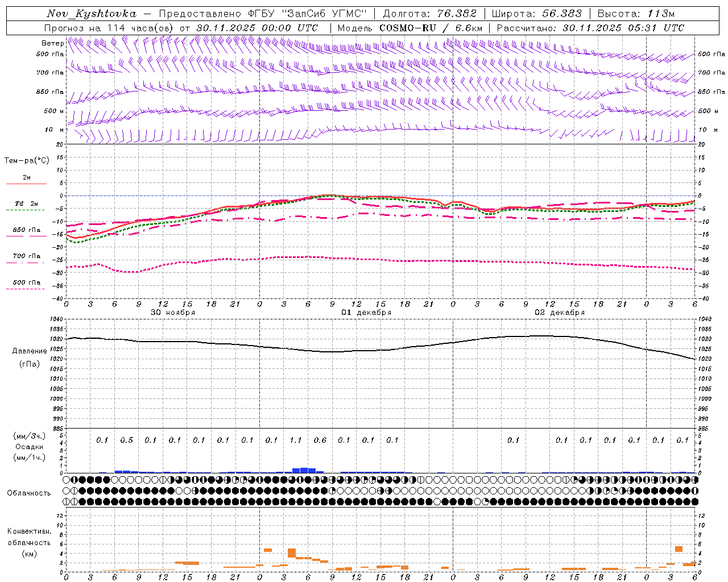
Task: Click the '(мм/1ч.)' precipitation unit label
Action: coord(30,458)
